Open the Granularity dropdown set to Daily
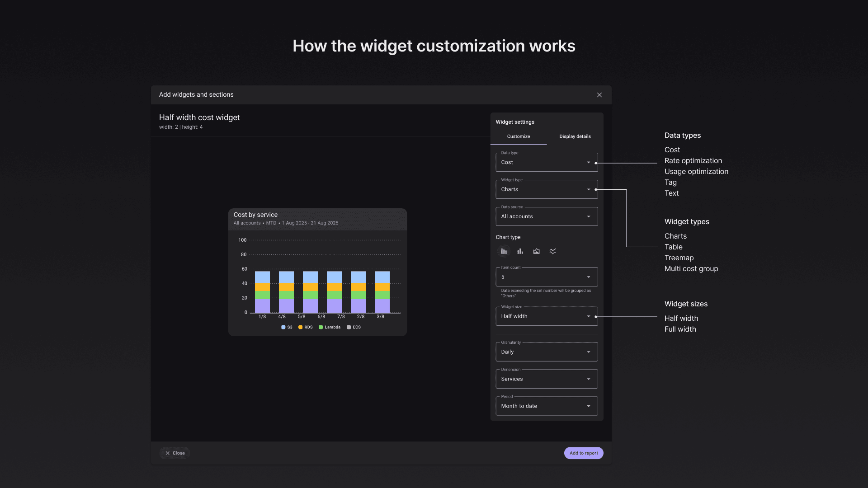The height and width of the screenshot is (488, 868). pos(546,352)
